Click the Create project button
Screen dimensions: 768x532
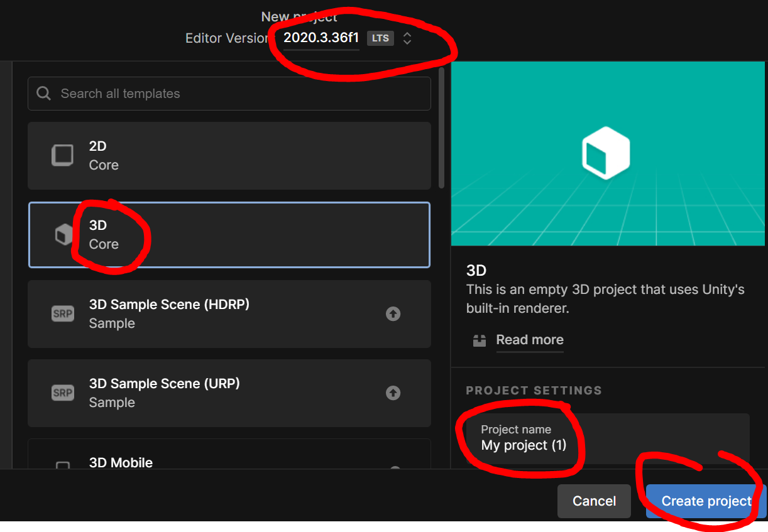click(706, 501)
